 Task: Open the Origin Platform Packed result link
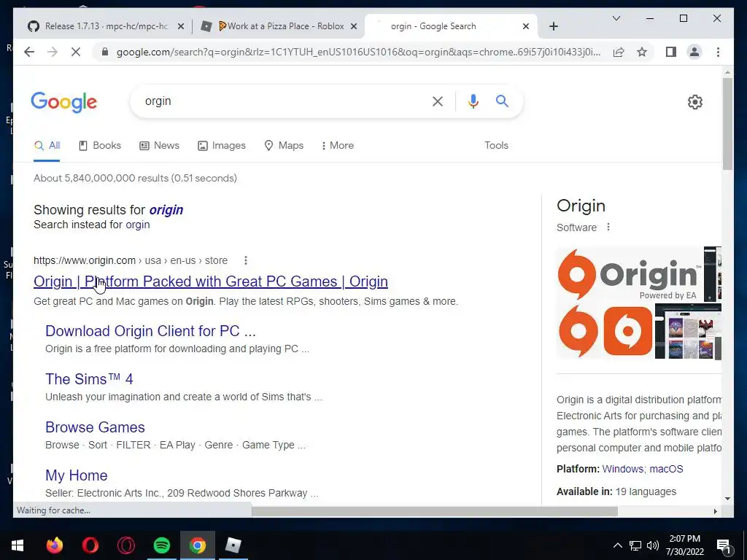pos(211,281)
